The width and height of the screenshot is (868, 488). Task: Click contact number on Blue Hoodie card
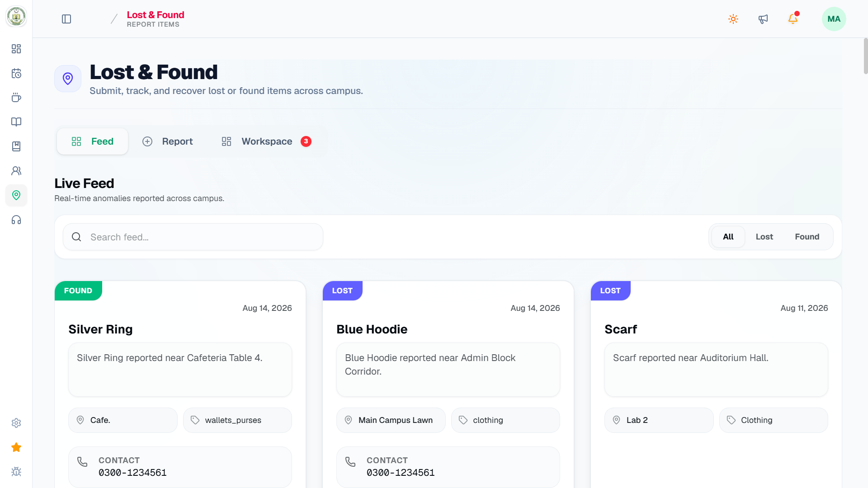click(401, 473)
